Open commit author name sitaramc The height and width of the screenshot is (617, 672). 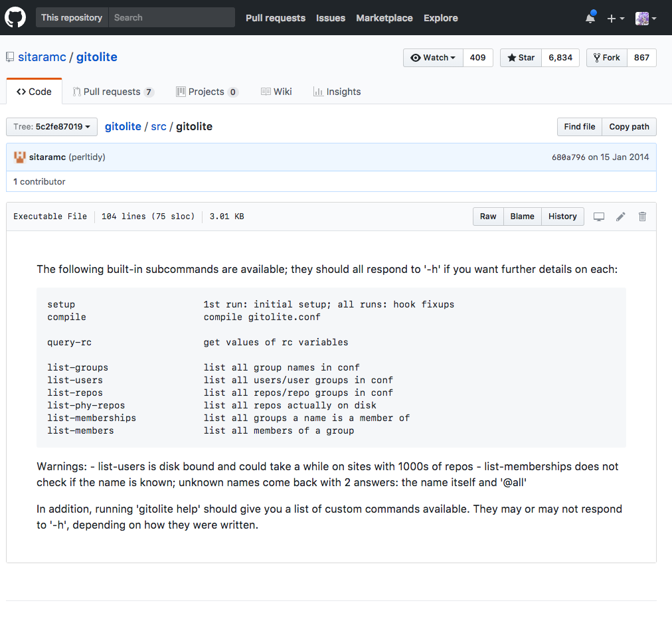[47, 157]
